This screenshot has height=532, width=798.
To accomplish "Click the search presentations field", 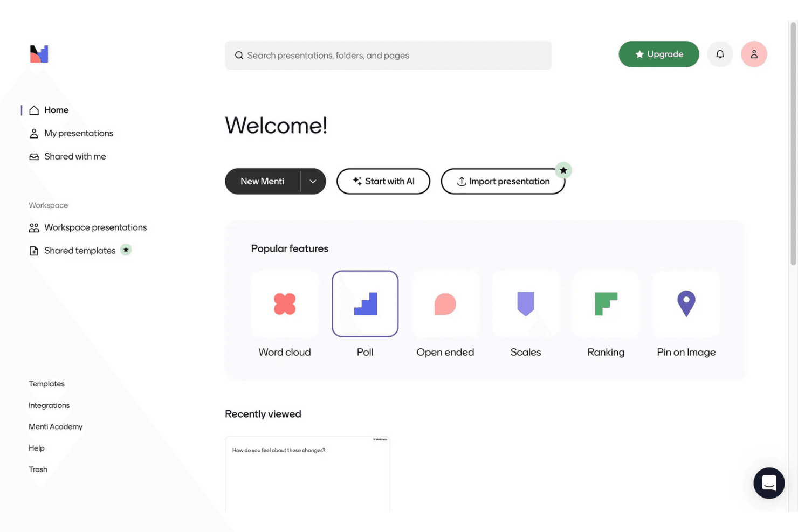I will point(388,55).
